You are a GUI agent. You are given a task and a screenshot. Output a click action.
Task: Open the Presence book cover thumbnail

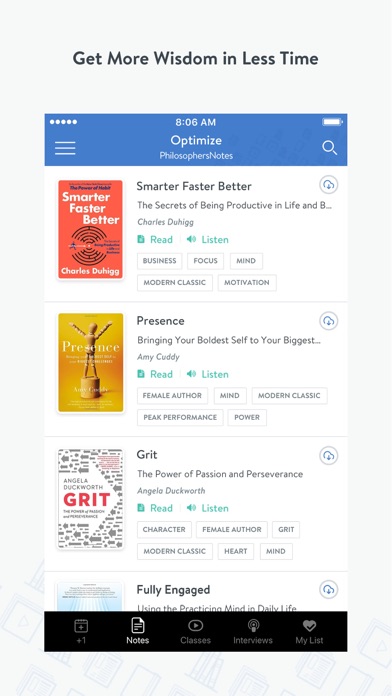[91, 363]
